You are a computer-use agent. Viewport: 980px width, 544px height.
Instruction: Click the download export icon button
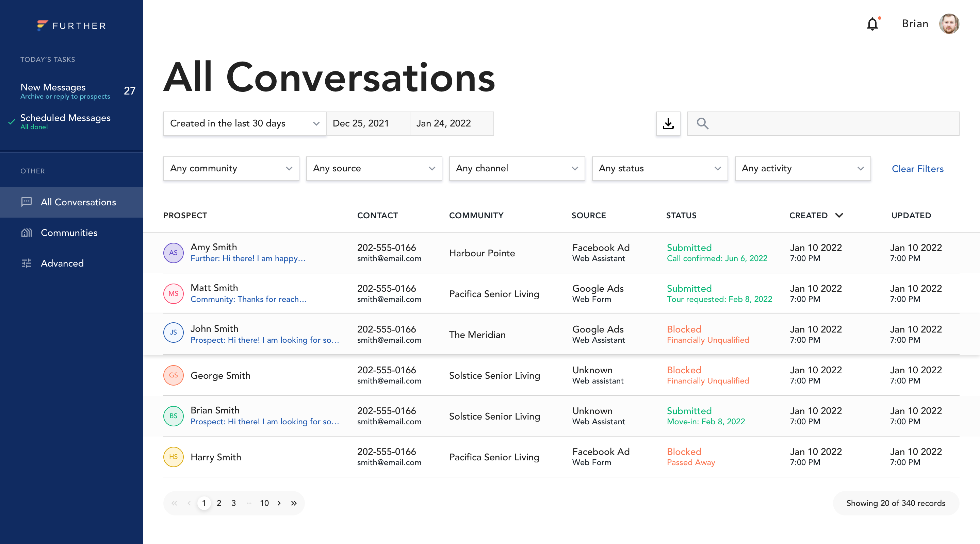668,123
